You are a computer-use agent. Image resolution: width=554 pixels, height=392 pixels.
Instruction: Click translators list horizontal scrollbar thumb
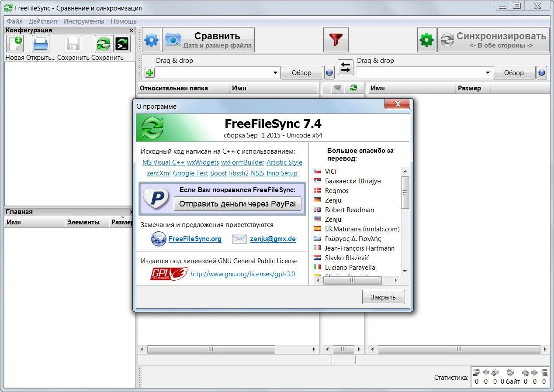(x=352, y=281)
